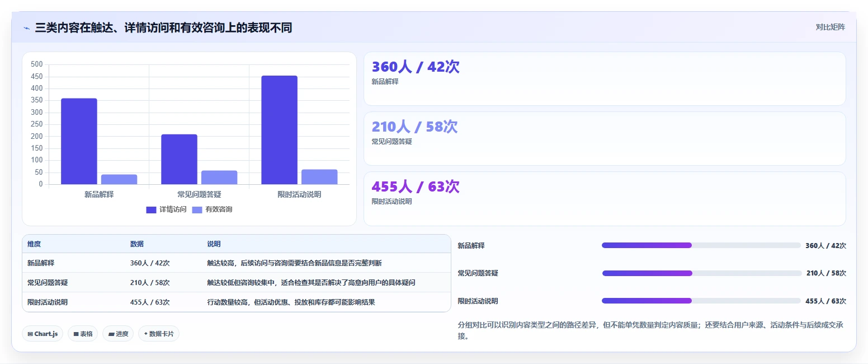Click the tallest 限时活动说明 详情访问 bar
This screenshot has width=868, height=364.
click(279, 130)
